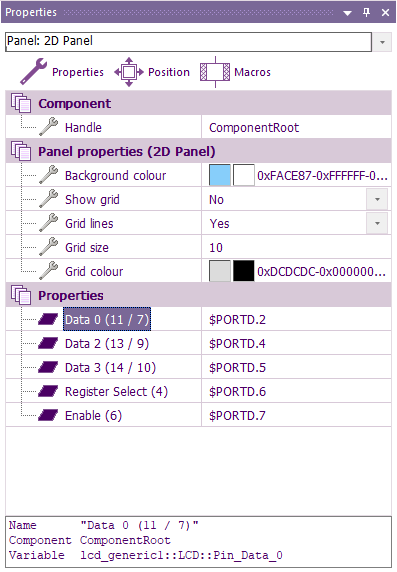Open the Show grid dropdown

click(377, 199)
